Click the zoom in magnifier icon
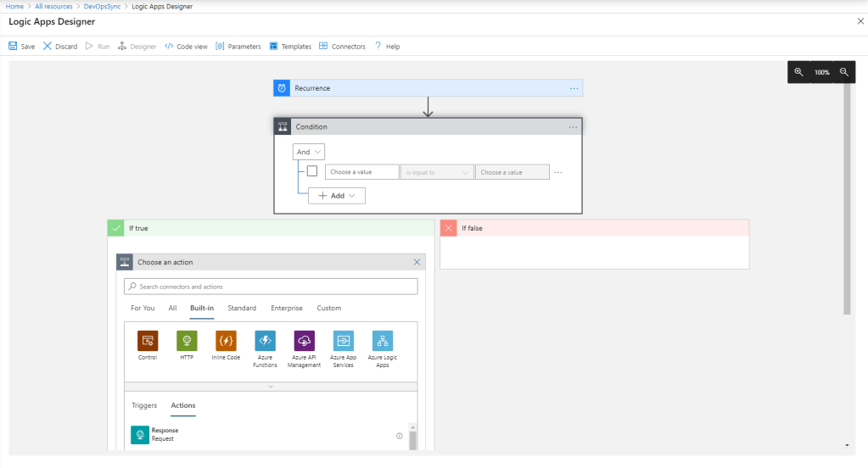Viewport: 868px width, 468px height. (798, 73)
